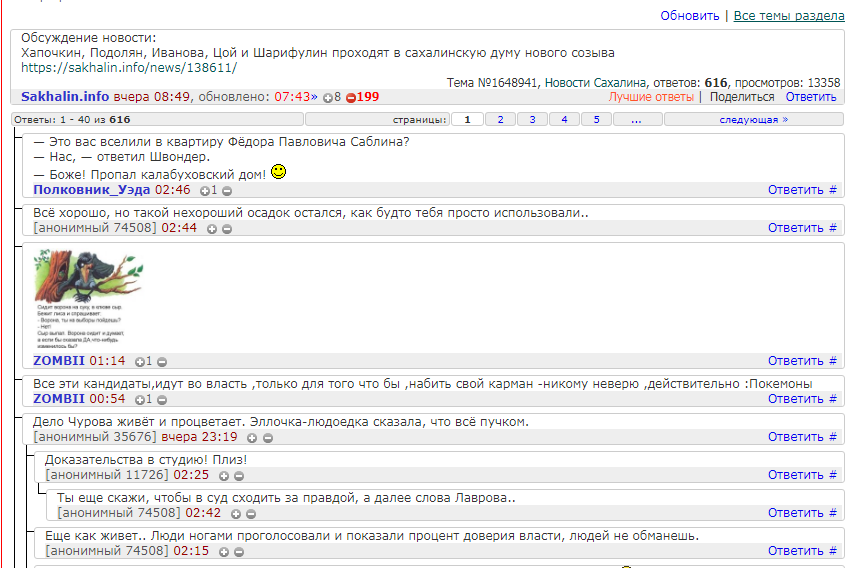
Task: Click the minus icon on Полковник_Уэда's comment
Action: (x=227, y=190)
